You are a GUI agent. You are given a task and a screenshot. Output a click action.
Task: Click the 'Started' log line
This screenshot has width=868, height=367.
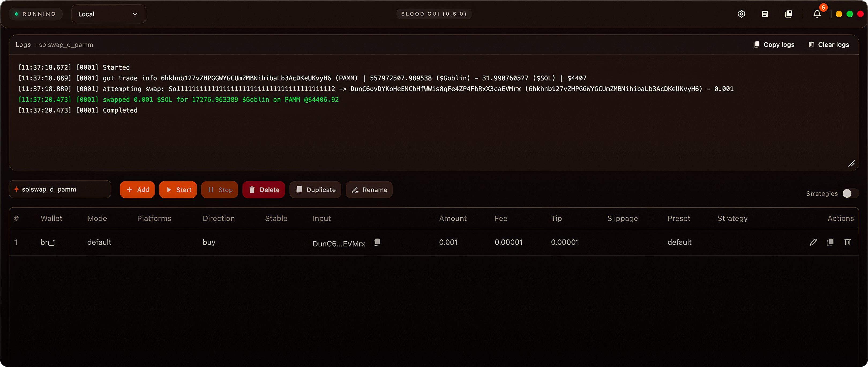pyautogui.click(x=74, y=68)
